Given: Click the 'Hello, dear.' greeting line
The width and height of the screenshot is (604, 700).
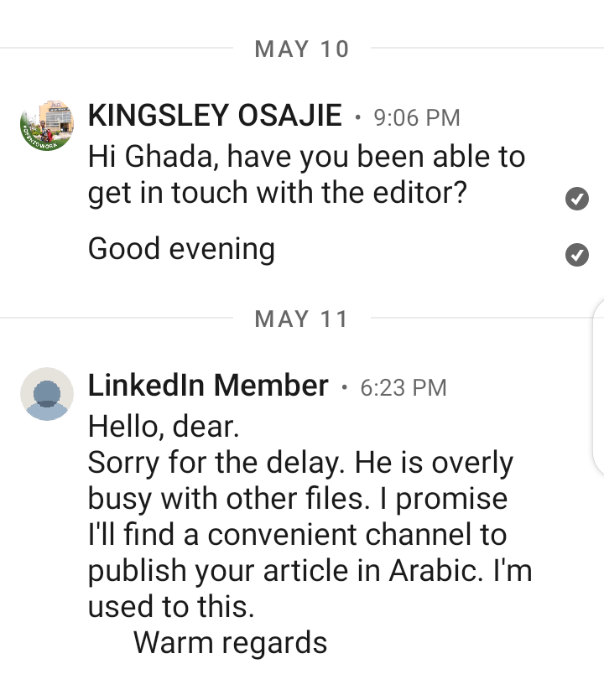Looking at the screenshot, I should coord(164,427).
